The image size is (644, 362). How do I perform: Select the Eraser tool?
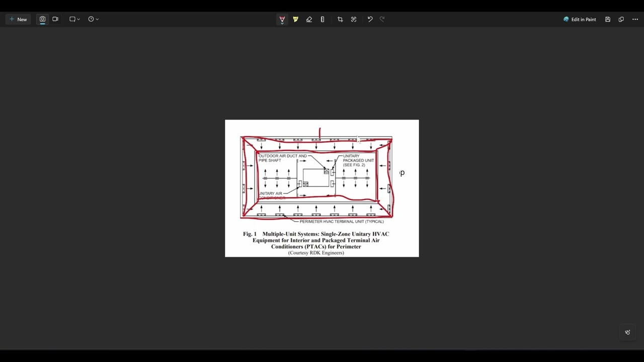[x=309, y=19]
